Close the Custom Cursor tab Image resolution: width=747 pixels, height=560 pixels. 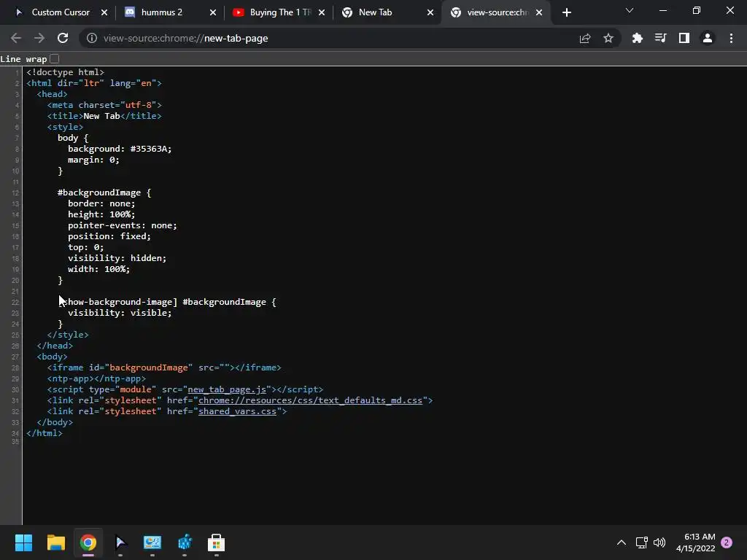(104, 13)
